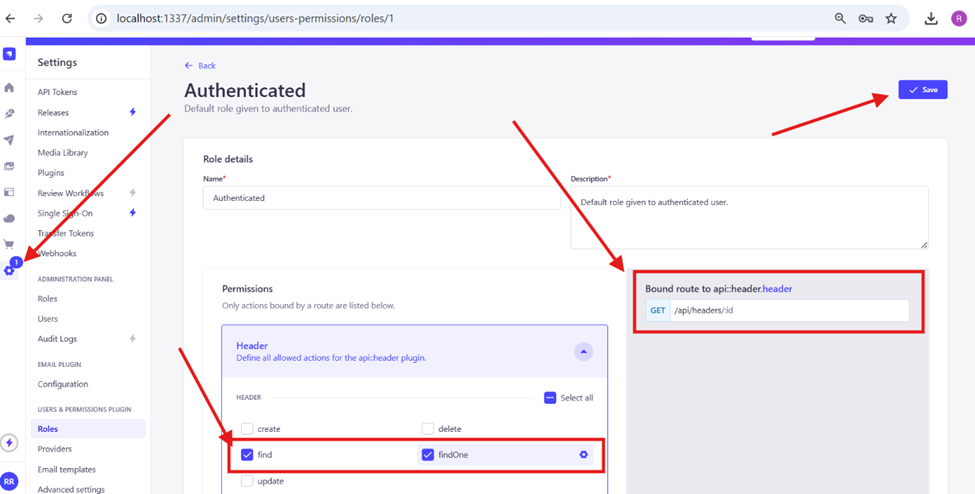The width and height of the screenshot is (975, 494).
Task: Open the RR user profile menu
Action: [9, 481]
